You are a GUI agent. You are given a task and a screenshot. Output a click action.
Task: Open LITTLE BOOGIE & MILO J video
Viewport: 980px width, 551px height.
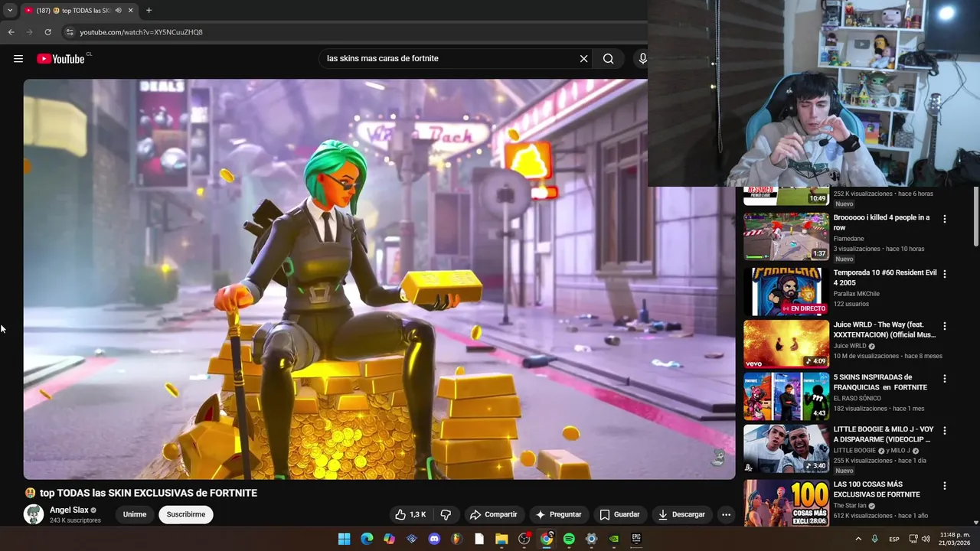pos(884,435)
